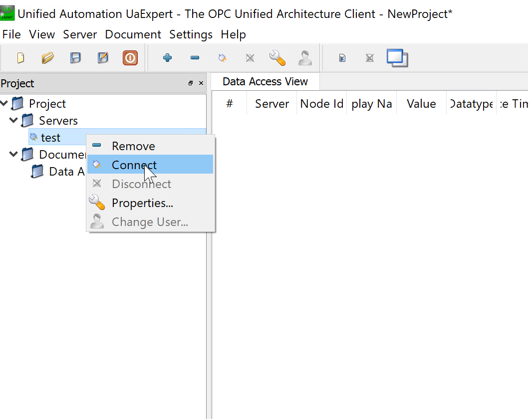530x420 pixels.
Task: Select the Project root tree item
Action: tap(47, 104)
